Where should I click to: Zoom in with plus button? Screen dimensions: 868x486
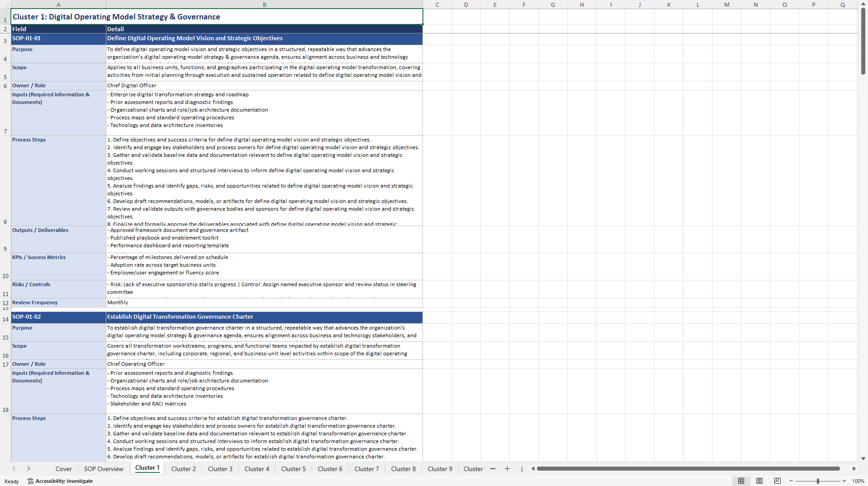pyautogui.click(x=844, y=481)
